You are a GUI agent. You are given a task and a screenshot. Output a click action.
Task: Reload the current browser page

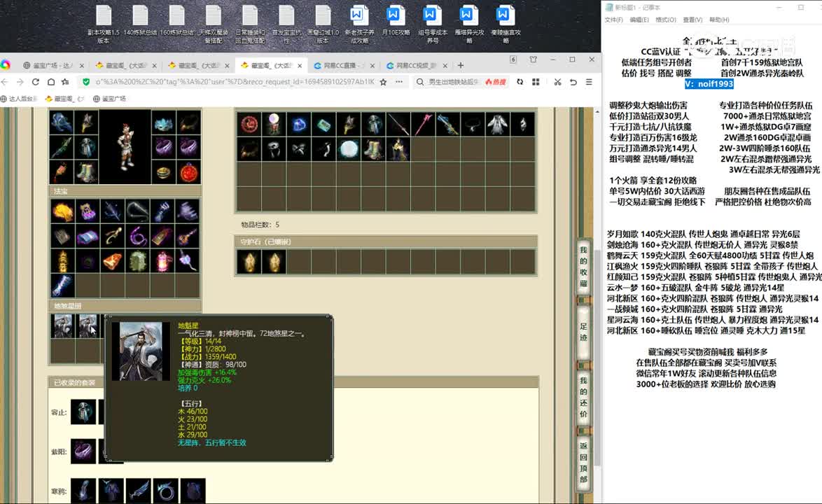pos(35,82)
